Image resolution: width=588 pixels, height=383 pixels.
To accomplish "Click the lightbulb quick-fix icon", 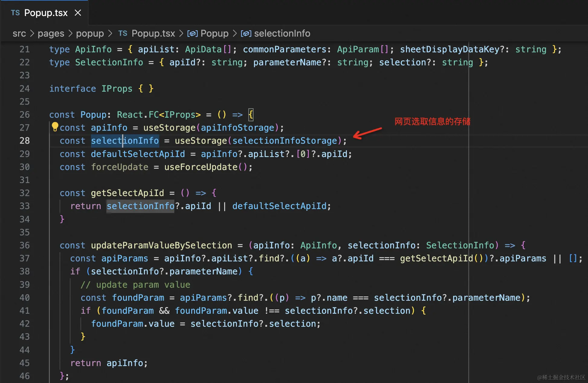I will pyautogui.click(x=55, y=127).
